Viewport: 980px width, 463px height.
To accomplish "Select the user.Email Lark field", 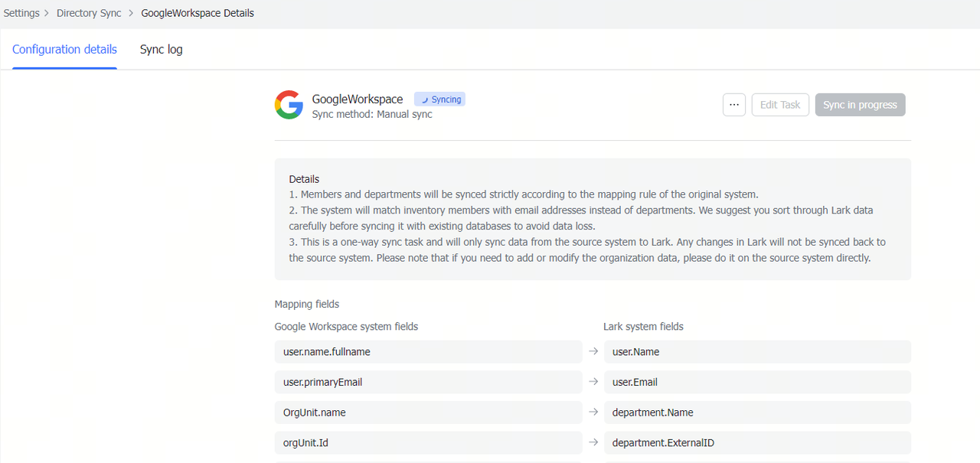I will [757, 382].
